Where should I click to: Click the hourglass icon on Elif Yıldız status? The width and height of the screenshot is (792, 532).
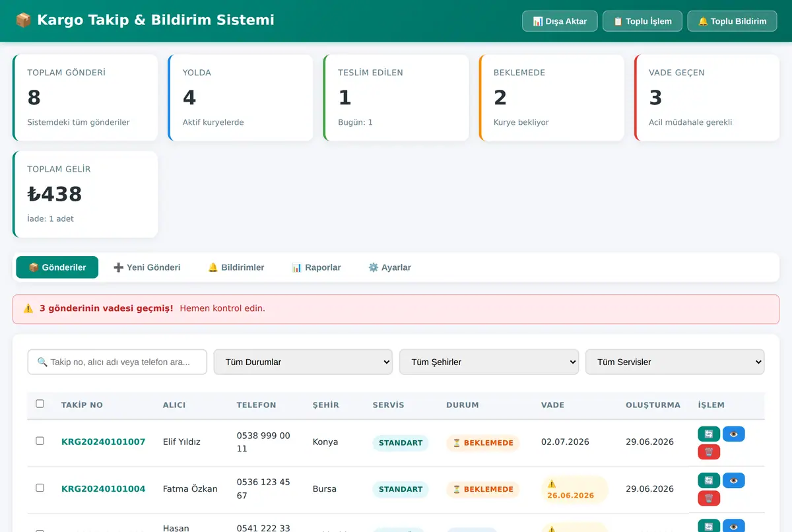[457, 443]
